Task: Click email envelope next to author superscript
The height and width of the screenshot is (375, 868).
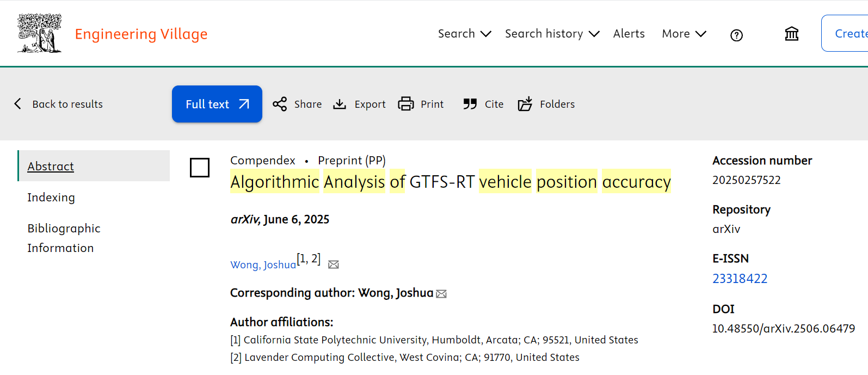Action: 334,265
